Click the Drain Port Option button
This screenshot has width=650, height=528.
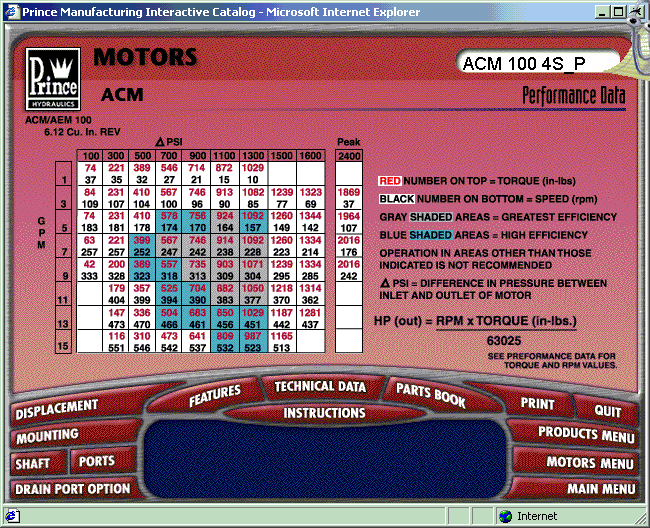pyautogui.click(x=73, y=489)
